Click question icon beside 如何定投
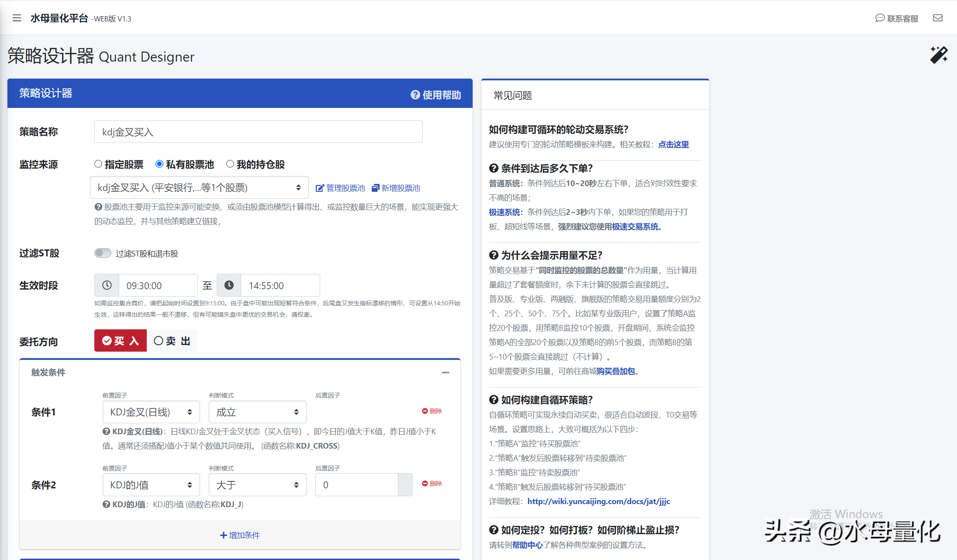This screenshot has width=957, height=560. [494, 530]
